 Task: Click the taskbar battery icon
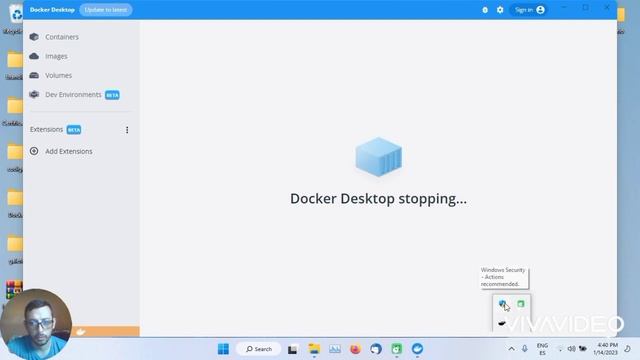coord(583,349)
